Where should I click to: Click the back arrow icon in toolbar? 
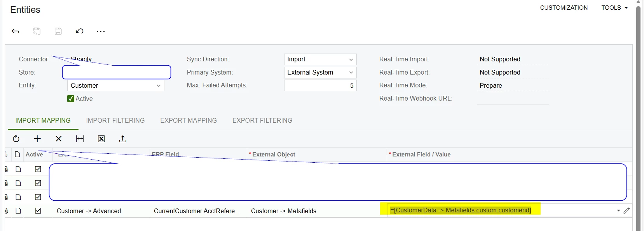(16, 31)
